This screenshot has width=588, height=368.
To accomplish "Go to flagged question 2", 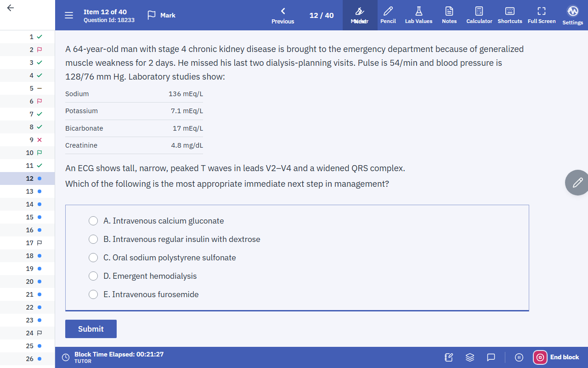I will [x=28, y=50].
